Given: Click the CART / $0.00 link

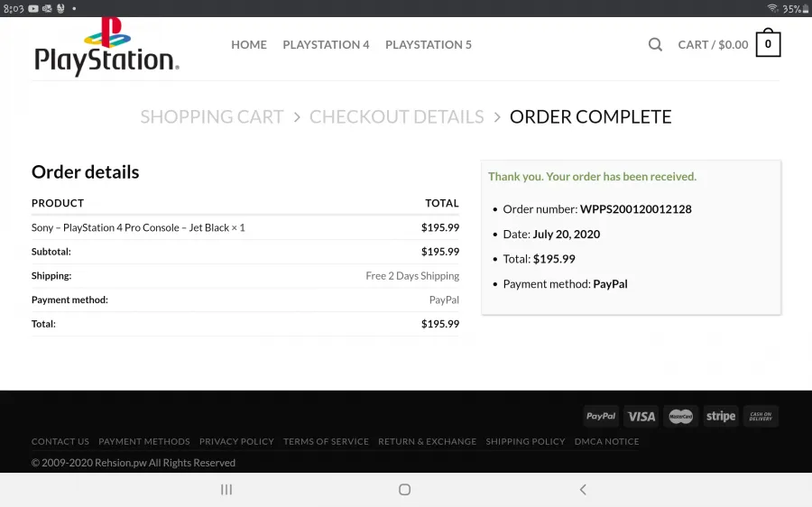Looking at the screenshot, I should [x=713, y=44].
